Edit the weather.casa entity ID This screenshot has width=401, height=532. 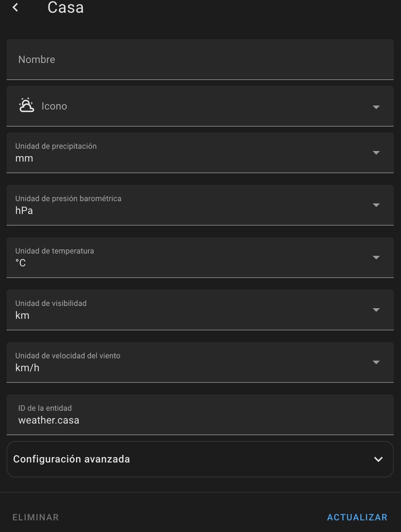coord(49,420)
